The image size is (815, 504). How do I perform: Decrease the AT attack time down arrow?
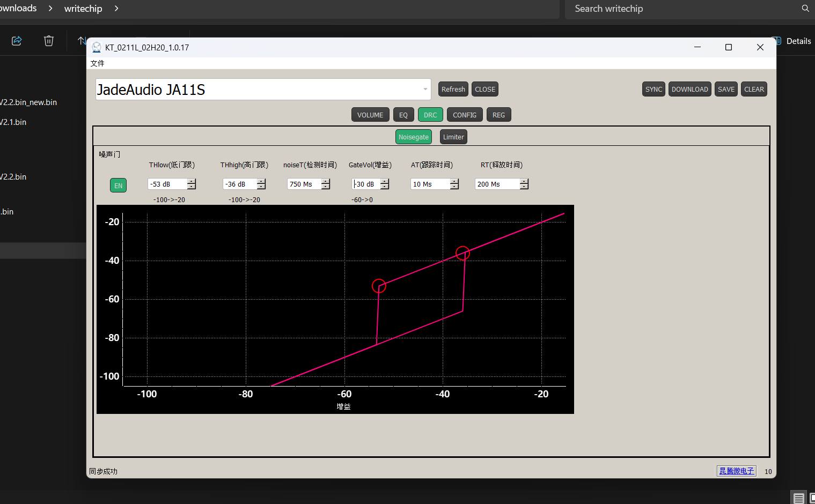click(454, 187)
